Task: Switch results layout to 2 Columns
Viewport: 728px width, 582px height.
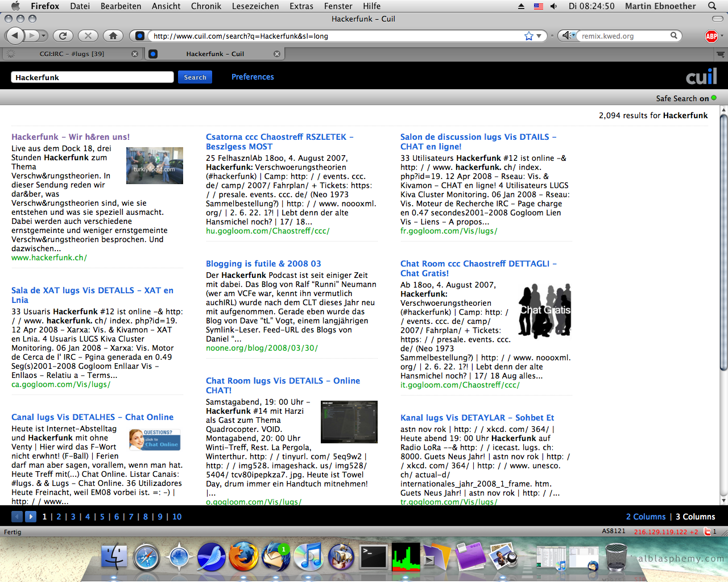Action: click(x=646, y=517)
